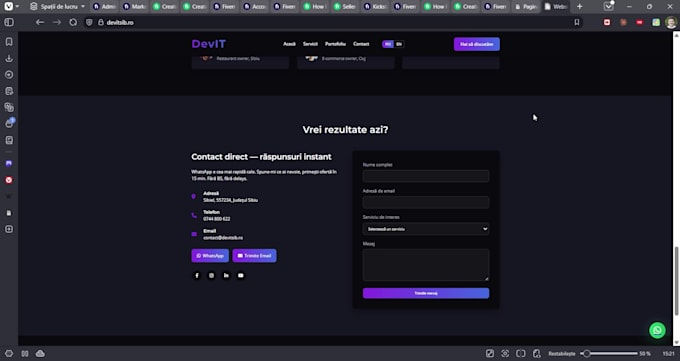Viewport: 680px width, 361px height.
Task: Add a new web panel in sidebar
Action: point(9,229)
